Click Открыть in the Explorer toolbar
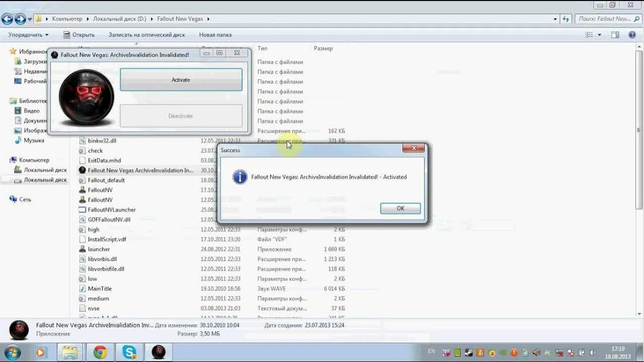 [79, 35]
